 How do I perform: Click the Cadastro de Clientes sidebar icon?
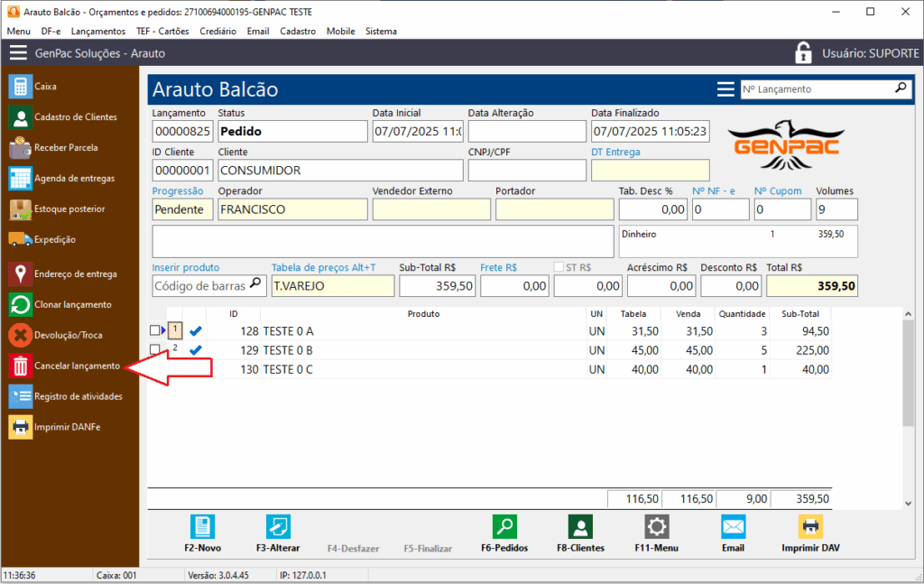(20, 117)
